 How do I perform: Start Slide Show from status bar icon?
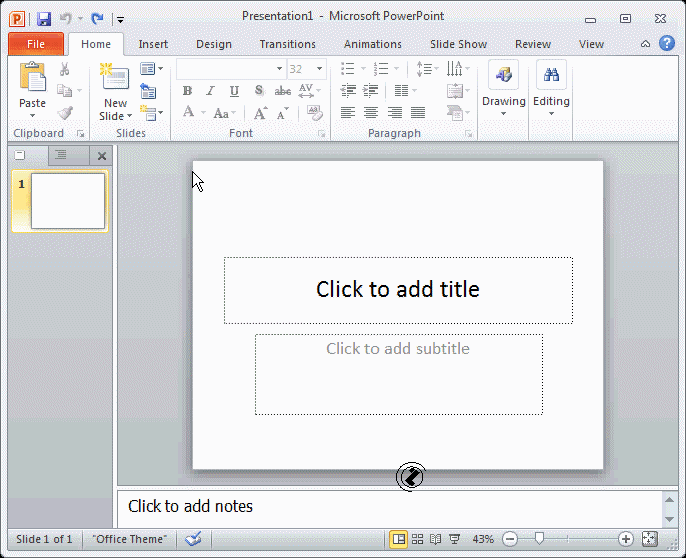[x=454, y=539]
